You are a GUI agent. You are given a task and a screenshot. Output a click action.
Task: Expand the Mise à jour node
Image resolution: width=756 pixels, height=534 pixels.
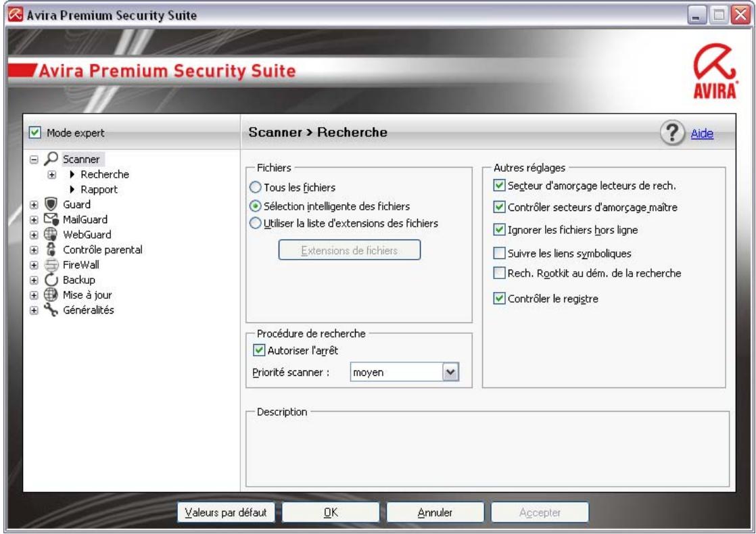pyautogui.click(x=34, y=295)
